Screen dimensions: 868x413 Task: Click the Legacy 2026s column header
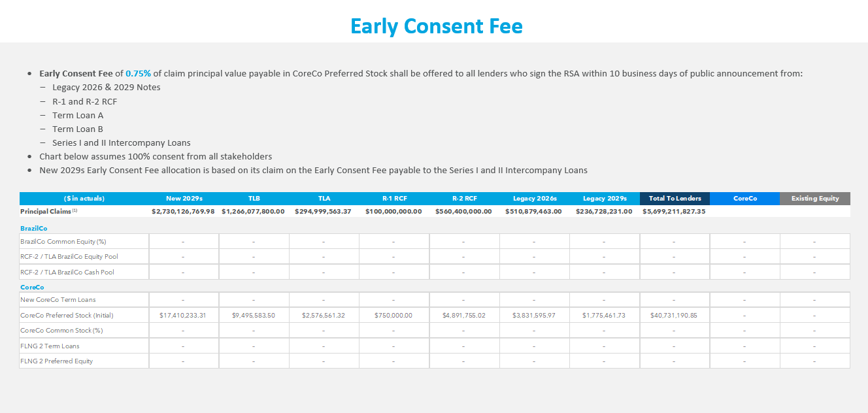(533, 199)
